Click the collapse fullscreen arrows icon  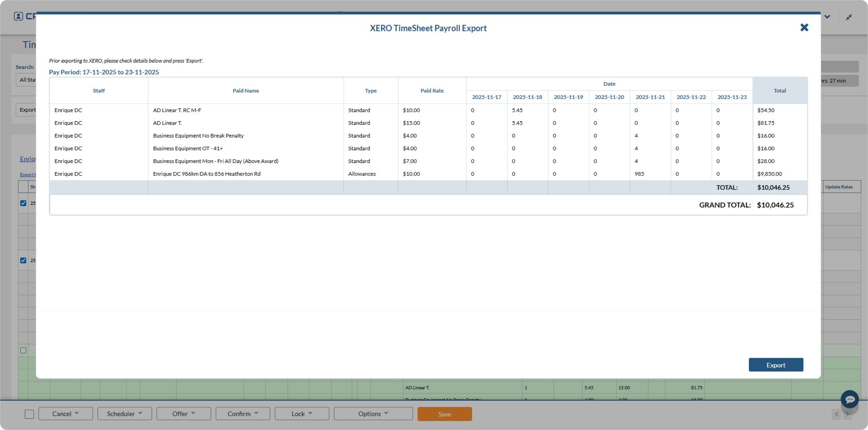[x=849, y=17]
